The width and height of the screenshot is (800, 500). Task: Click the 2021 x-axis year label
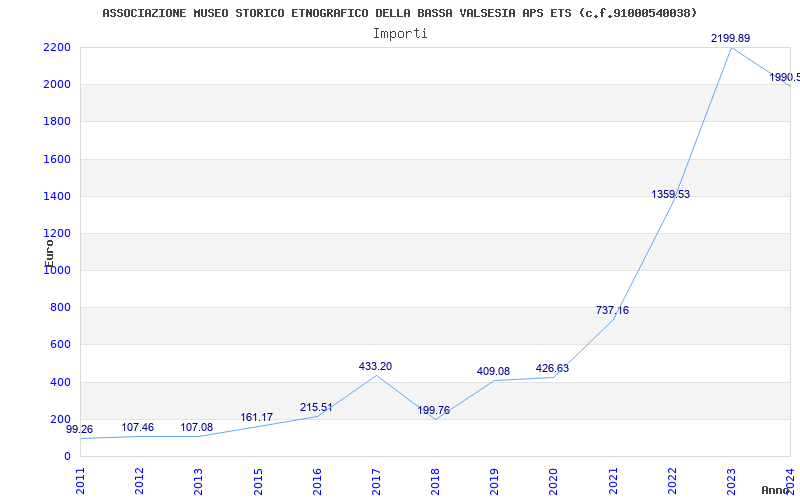pyautogui.click(x=613, y=481)
